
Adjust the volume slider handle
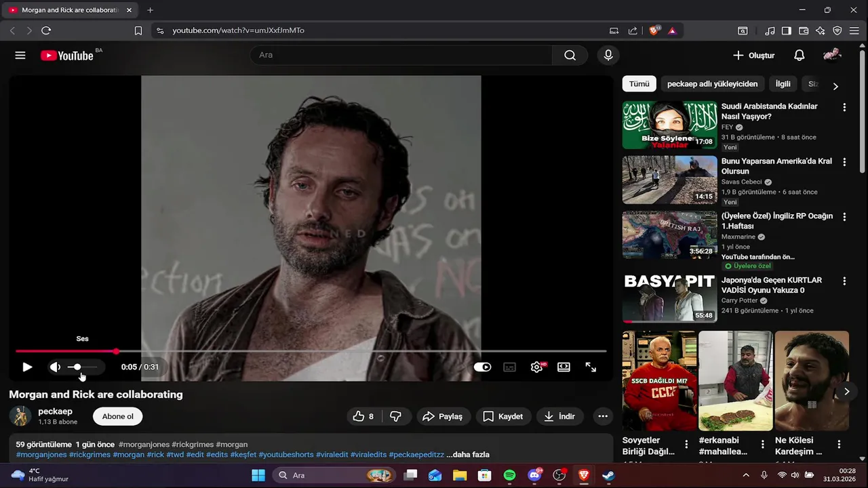tap(77, 367)
